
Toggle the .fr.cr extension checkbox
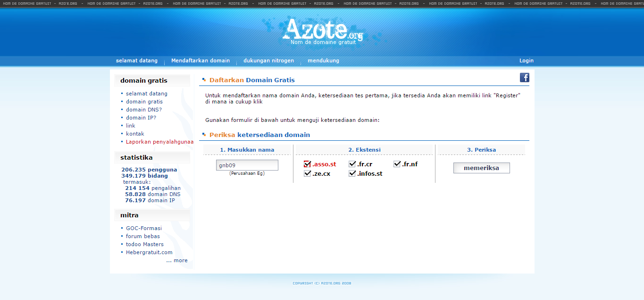click(x=352, y=164)
